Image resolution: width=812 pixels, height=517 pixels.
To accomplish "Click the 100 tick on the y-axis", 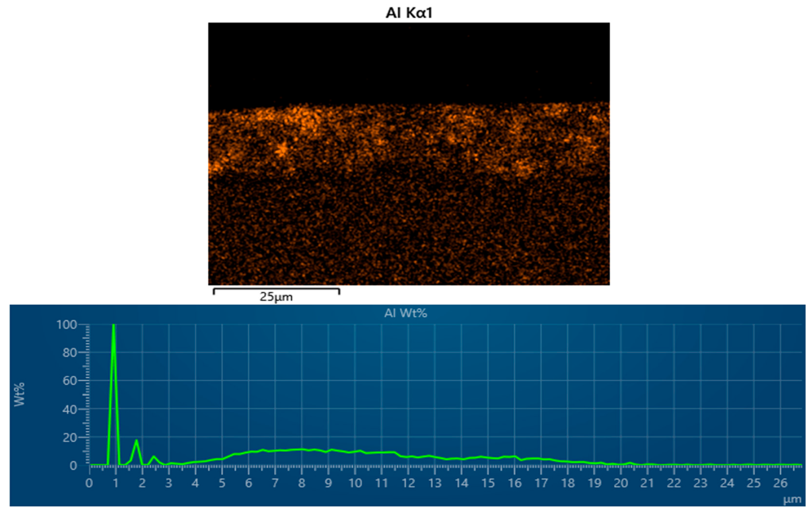I will [67, 325].
